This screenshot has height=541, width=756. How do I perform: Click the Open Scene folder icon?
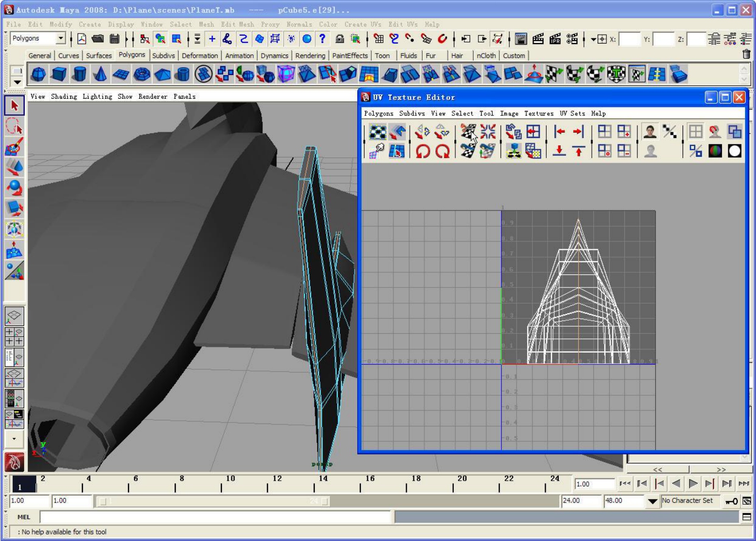coord(98,39)
